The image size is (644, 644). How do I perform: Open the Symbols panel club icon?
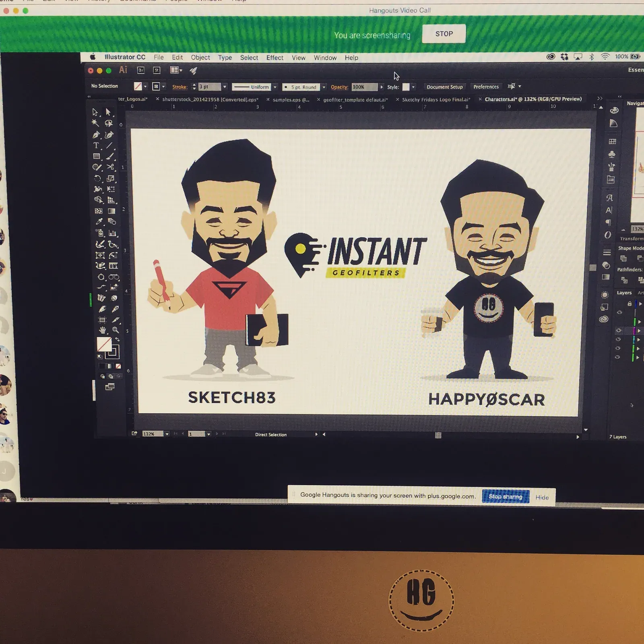612,154
